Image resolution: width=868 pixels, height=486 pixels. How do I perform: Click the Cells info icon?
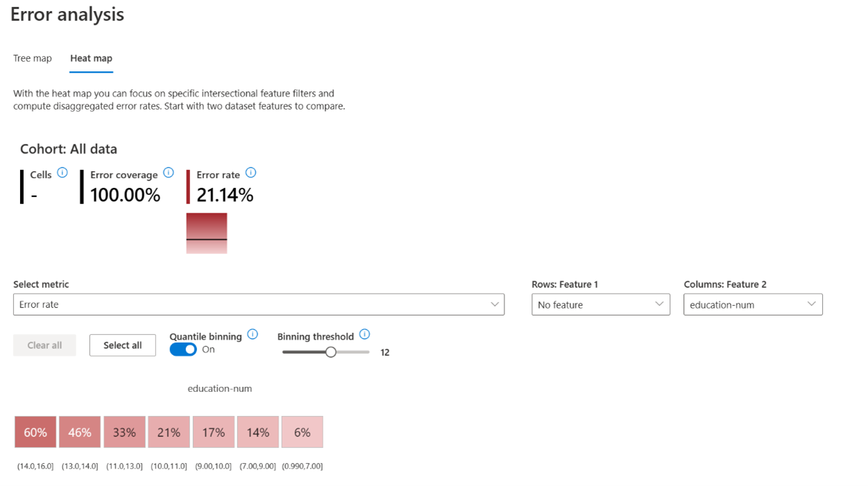pyautogui.click(x=62, y=172)
